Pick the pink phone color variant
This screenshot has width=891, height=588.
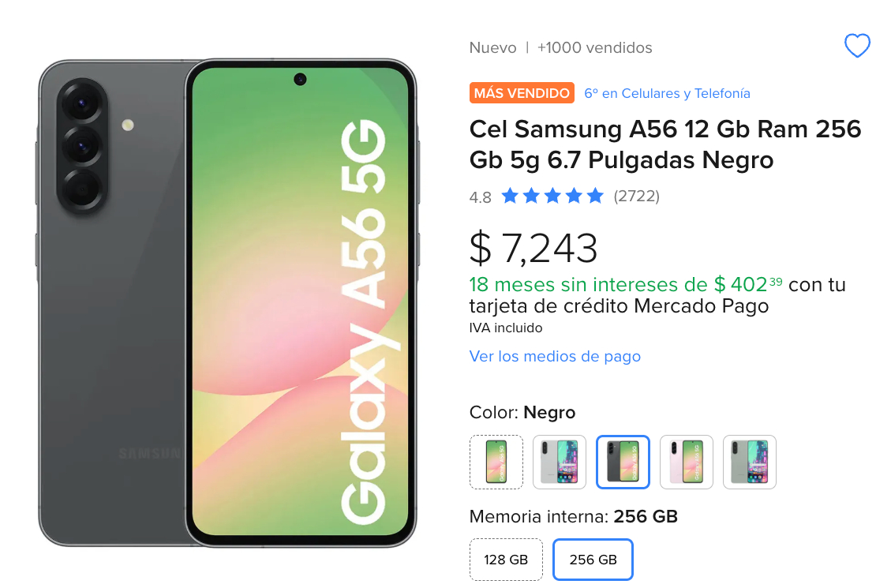687,462
